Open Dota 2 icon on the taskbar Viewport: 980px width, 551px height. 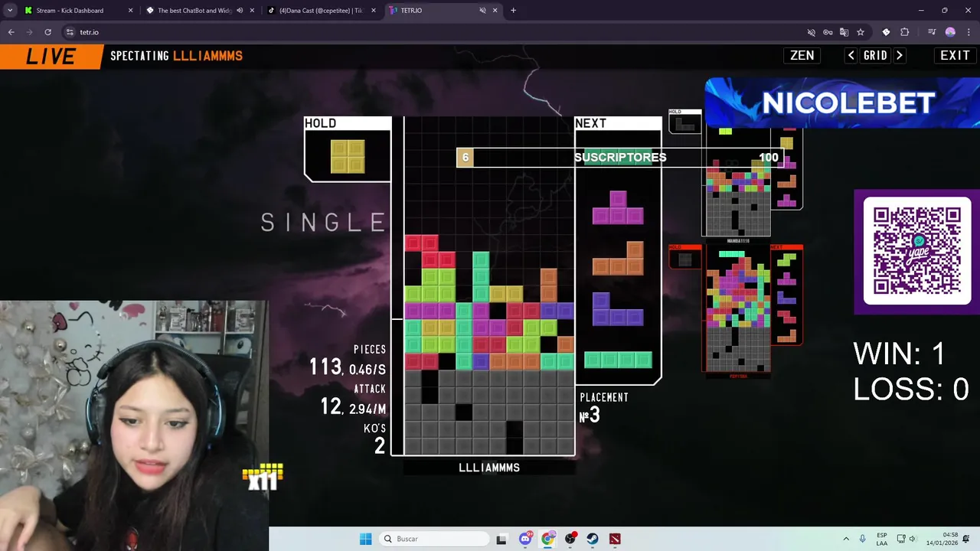point(615,539)
